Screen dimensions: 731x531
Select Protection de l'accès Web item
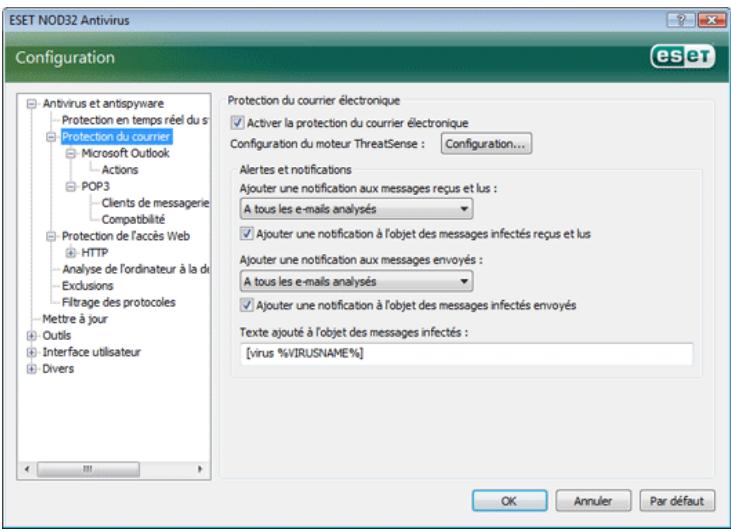pyautogui.click(x=126, y=236)
